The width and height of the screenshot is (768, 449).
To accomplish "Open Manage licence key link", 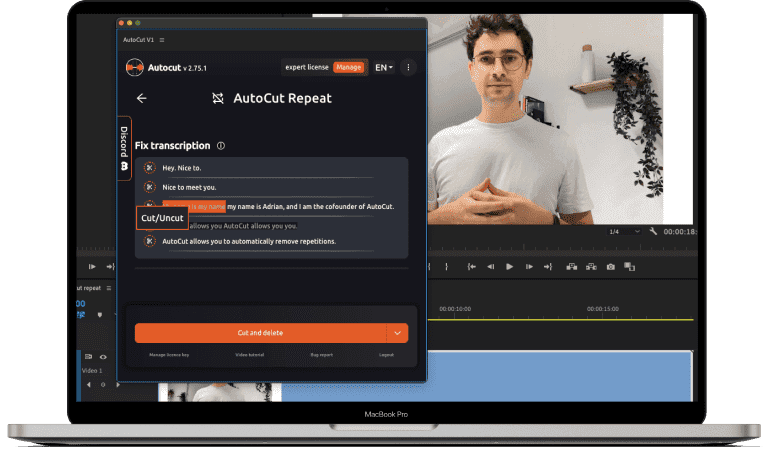I will coord(169,355).
